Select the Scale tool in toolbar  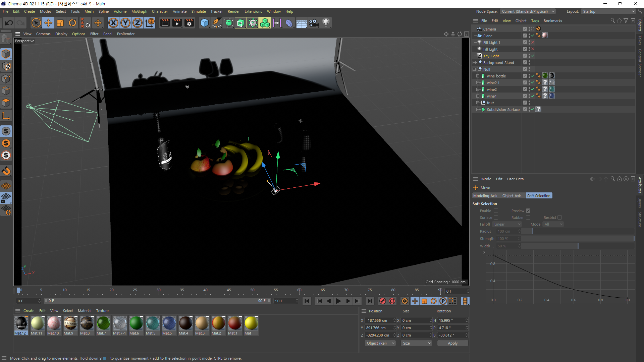(x=60, y=23)
